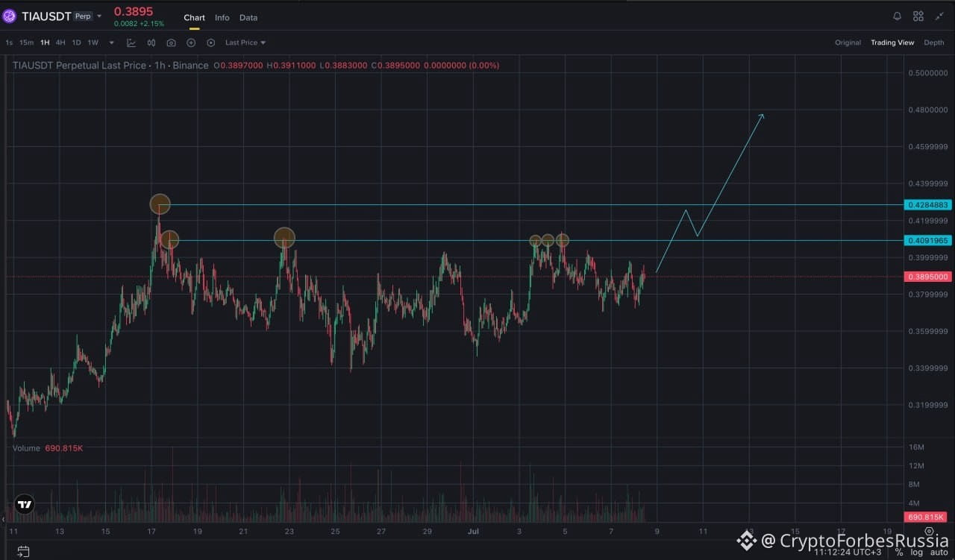This screenshot has height=560, width=955.
Task: Open the TIAUSDT pair selector dropdown arrow
Action: tap(100, 16)
